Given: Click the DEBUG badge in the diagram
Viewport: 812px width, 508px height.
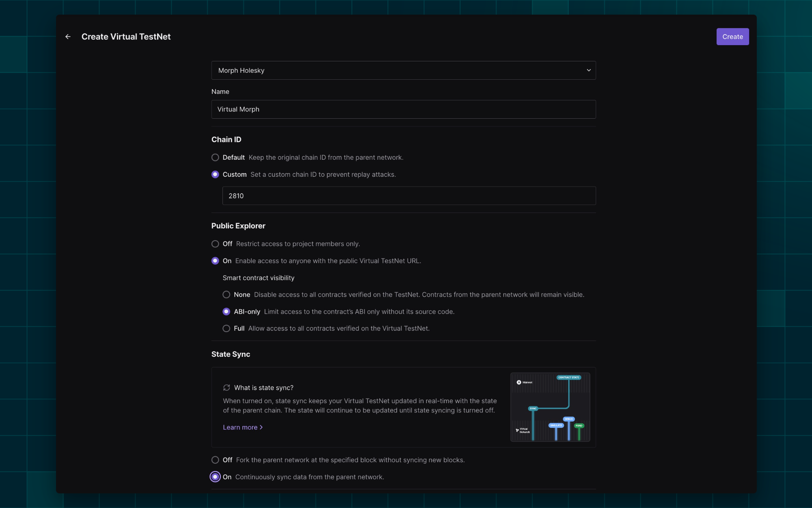Looking at the screenshot, I should (569, 419).
